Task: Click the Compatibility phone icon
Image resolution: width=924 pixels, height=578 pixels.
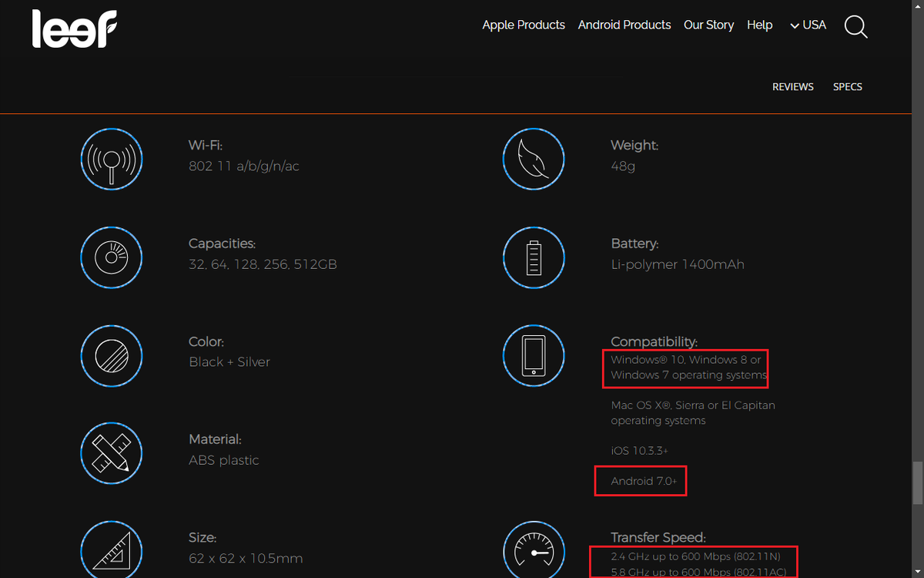Action: (x=534, y=356)
